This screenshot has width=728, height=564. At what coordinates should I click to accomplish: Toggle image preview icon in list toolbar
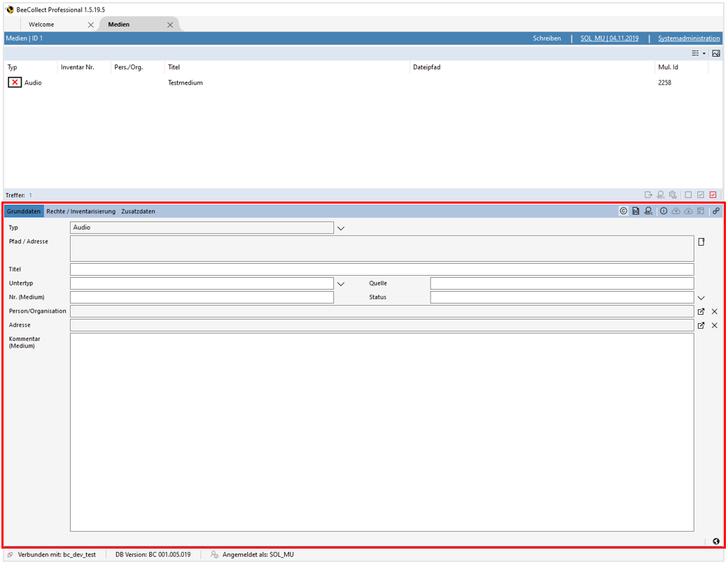click(x=716, y=54)
